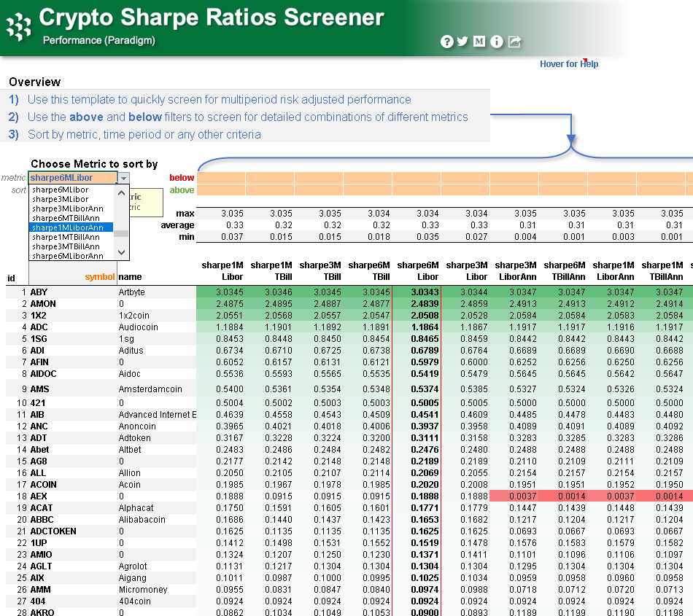
Task: Select the ADCTOKEN symbol cell
Action: point(73,531)
